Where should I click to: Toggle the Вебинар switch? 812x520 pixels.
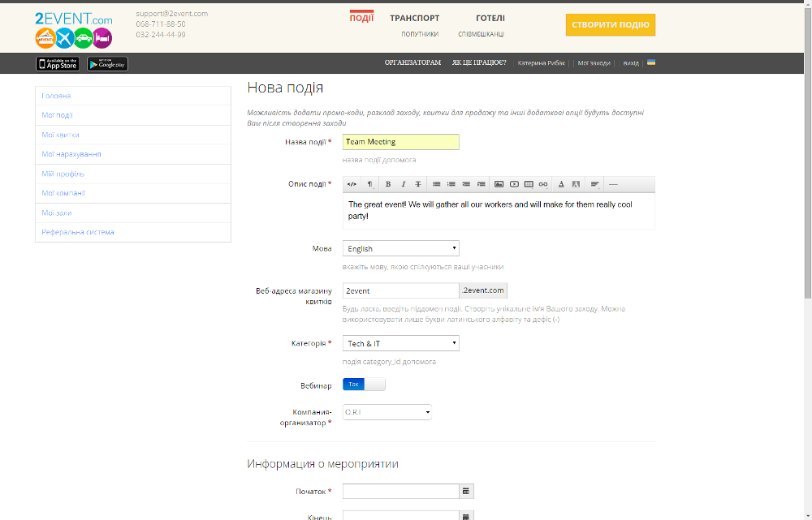[364, 385]
